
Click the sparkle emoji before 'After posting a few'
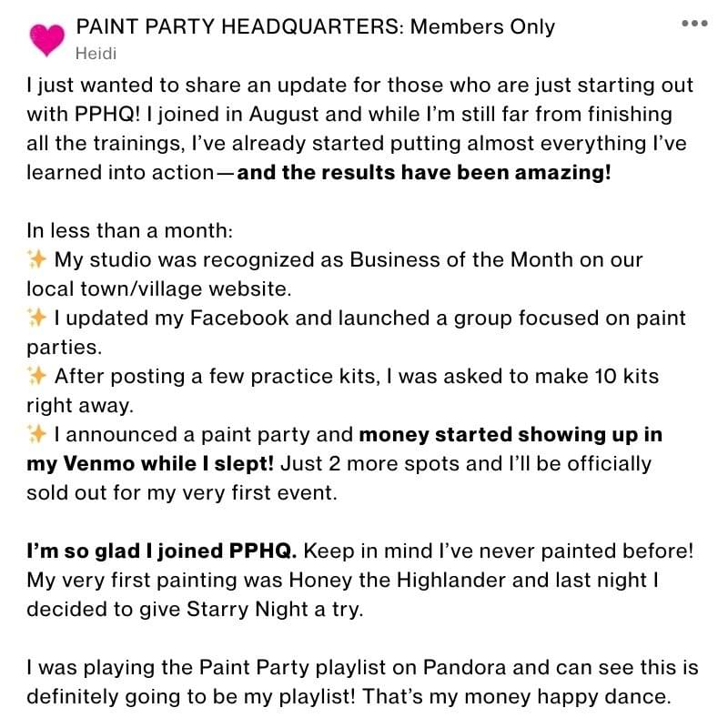click(x=37, y=376)
